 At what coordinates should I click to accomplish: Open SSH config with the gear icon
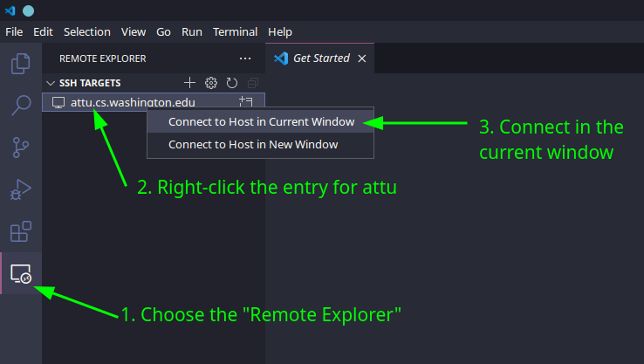coord(211,83)
